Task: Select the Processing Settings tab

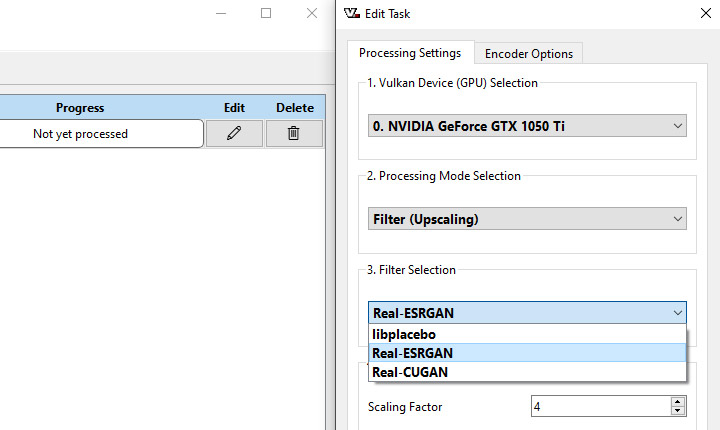Action: 410,53
